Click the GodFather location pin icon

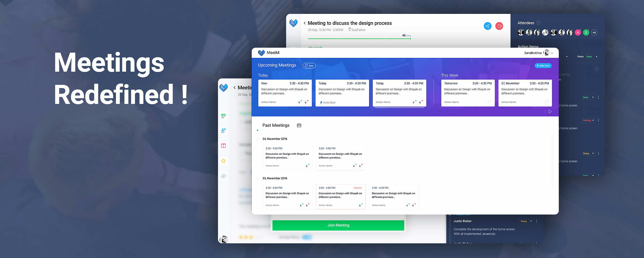click(x=349, y=30)
